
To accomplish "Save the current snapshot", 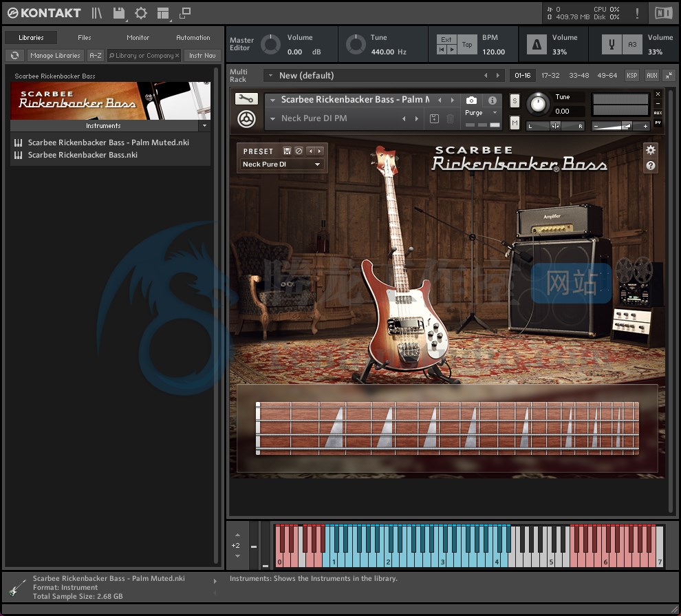I will point(434,118).
